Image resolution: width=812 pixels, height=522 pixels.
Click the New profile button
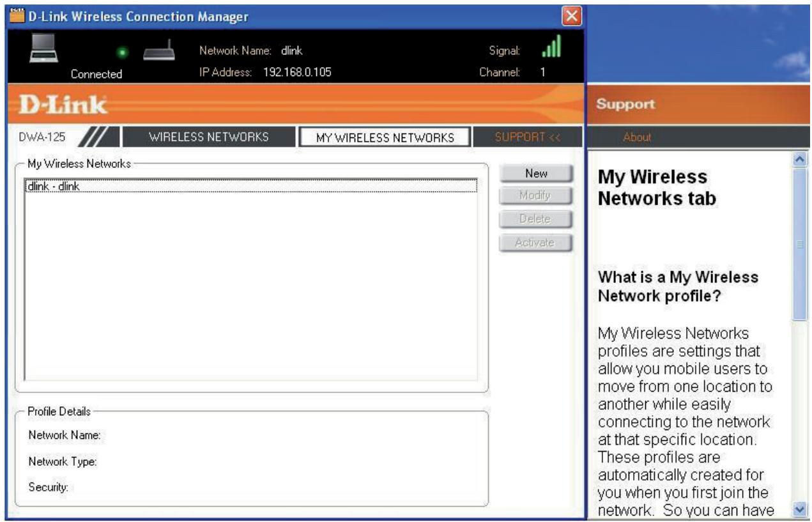(535, 173)
